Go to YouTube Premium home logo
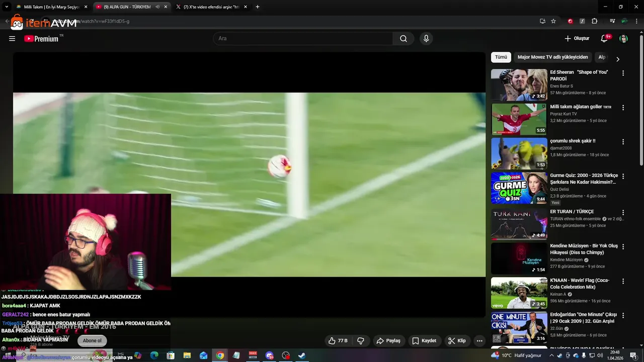The height and width of the screenshot is (362, 644). click(x=41, y=39)
